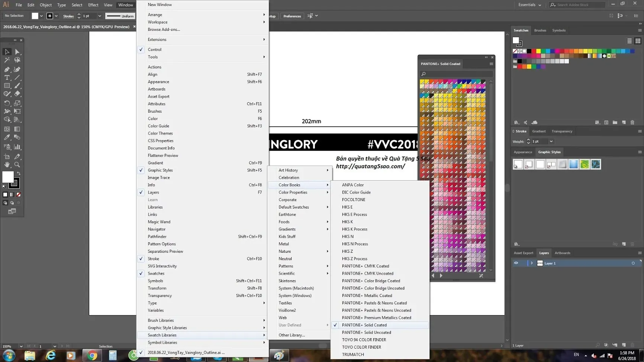Toggle visibility of Layer 1

click(x=516, y=263)
